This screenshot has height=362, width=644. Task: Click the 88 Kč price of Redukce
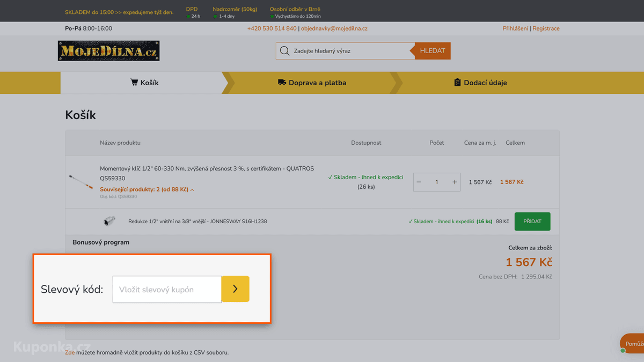502,221
